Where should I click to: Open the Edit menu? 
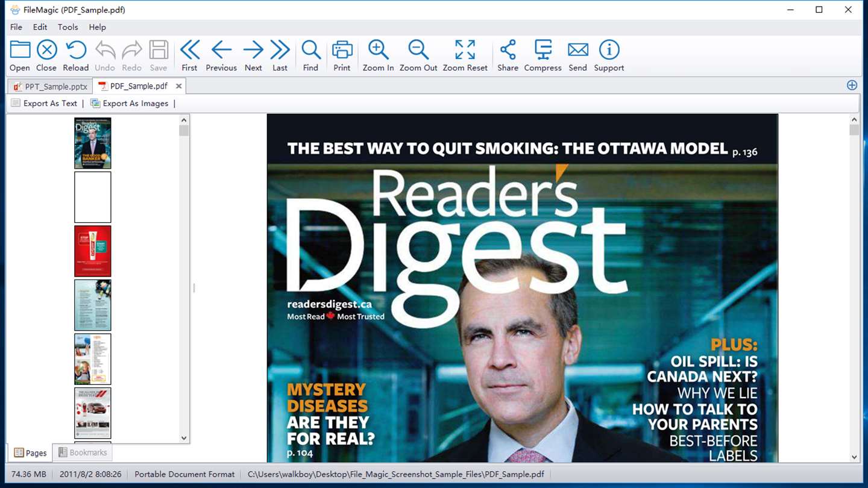point(40,27)
